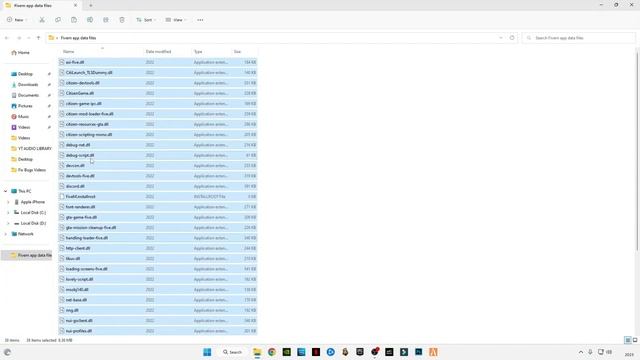Expand the Apple iPhone tree node

pos(8,202)
